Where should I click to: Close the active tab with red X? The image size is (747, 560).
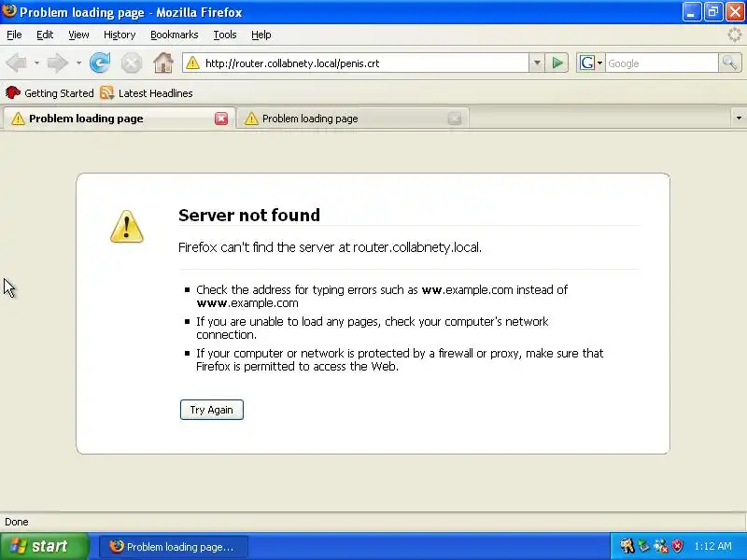pos(221,119)
